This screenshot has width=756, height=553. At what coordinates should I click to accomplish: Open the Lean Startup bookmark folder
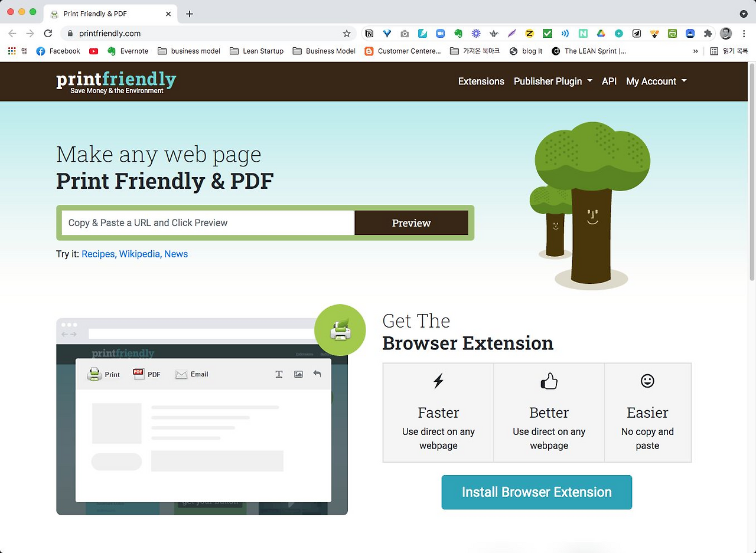[x=256, y=51]
